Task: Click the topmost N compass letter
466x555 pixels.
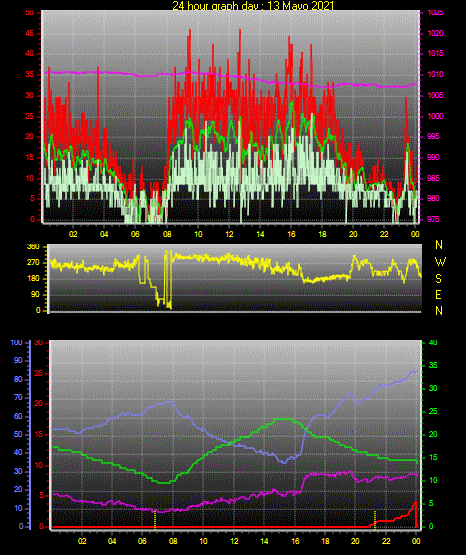Action: coord(439,245)
